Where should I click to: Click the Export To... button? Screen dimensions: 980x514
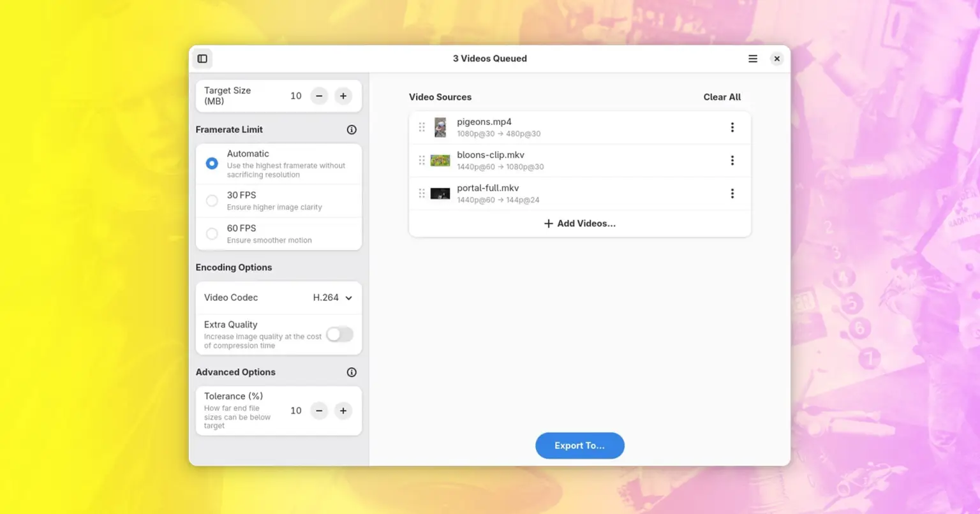(x=579, y=446)
